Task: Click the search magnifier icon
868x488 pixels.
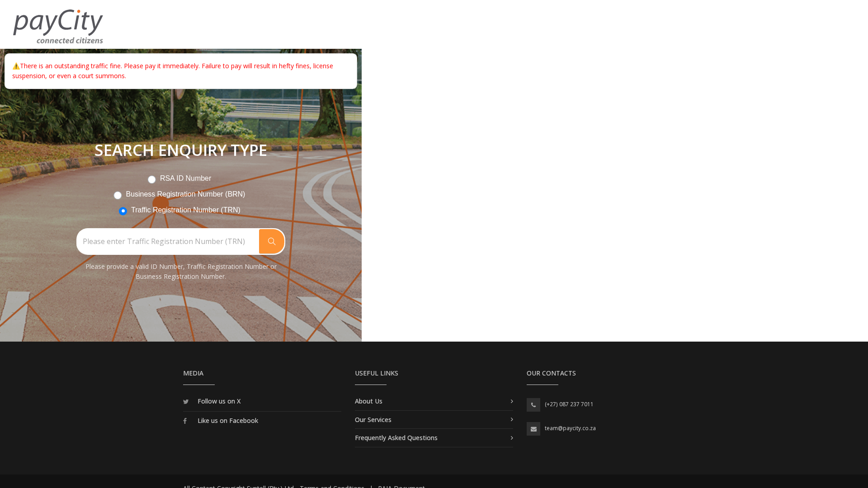Action: click(x=271, y=241)
